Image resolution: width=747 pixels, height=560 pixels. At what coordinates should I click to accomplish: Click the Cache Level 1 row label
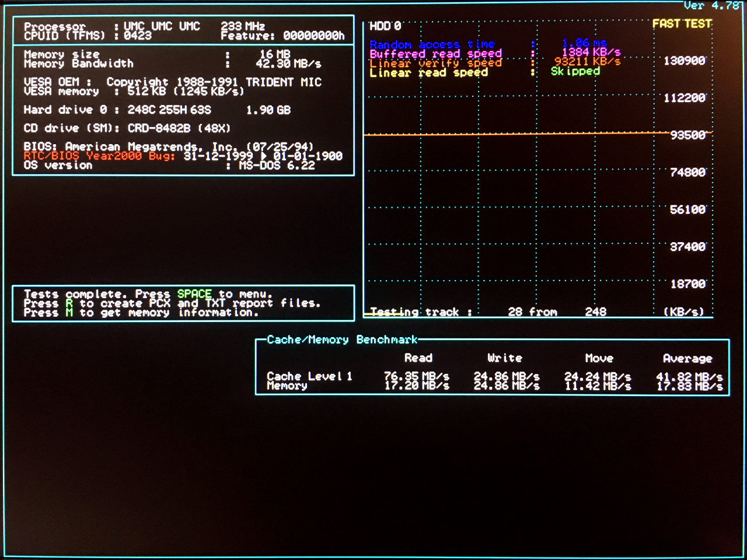(x=309, y=376)
